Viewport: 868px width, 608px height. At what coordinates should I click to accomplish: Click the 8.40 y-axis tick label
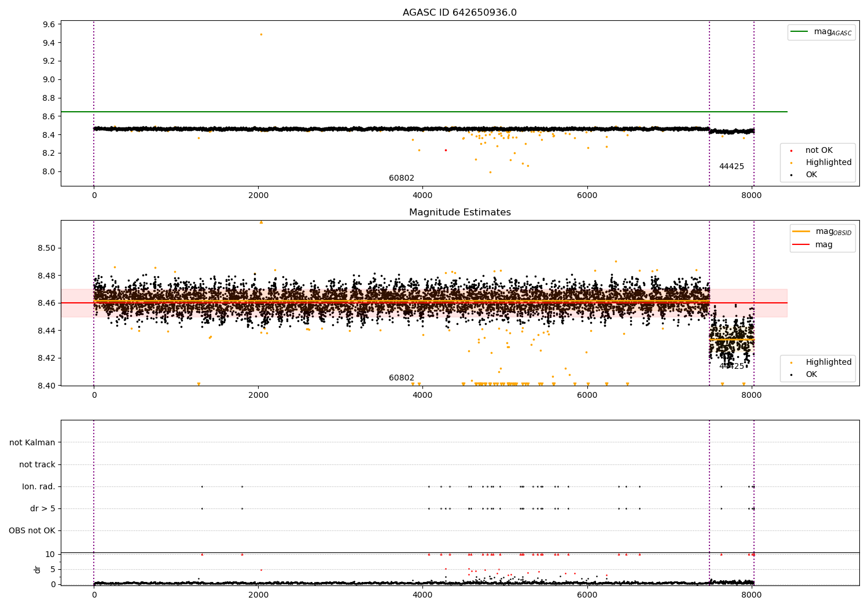pyautogui.click(x=47, y=386)
